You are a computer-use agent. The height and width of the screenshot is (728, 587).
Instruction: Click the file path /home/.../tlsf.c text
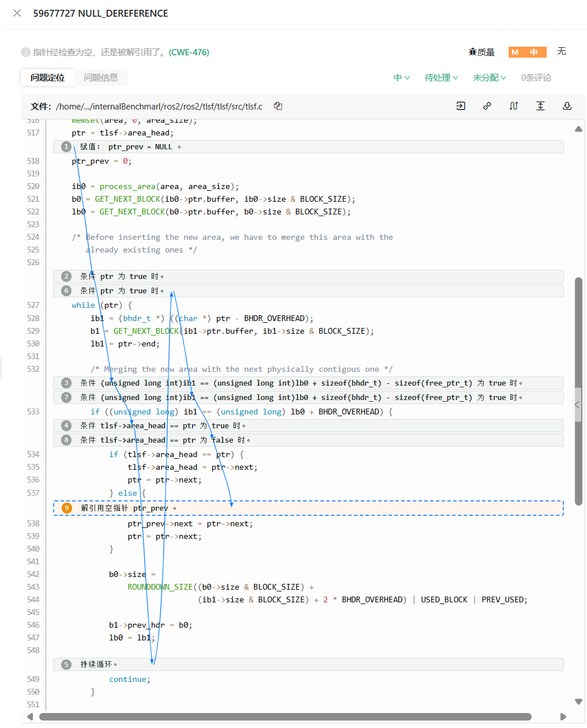coord(159,106)
